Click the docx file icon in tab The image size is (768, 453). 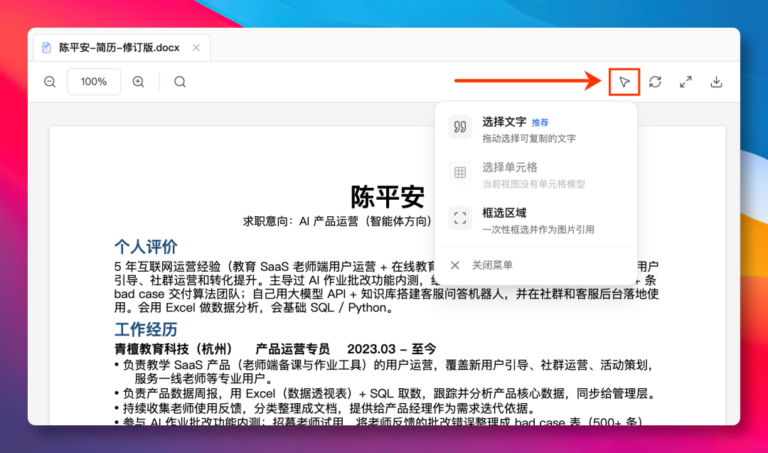pyautogui.click(x=47, y=48)
